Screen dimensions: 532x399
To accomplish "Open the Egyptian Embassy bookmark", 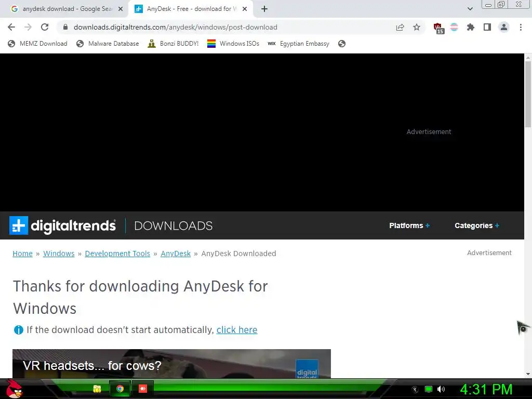I will click(x=298, y=44).
